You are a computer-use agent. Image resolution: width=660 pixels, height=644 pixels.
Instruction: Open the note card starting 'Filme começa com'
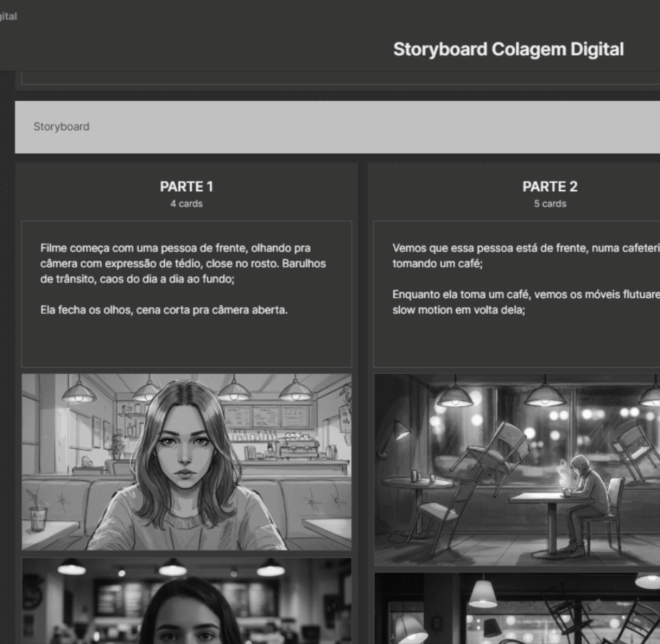click(187, 294)
